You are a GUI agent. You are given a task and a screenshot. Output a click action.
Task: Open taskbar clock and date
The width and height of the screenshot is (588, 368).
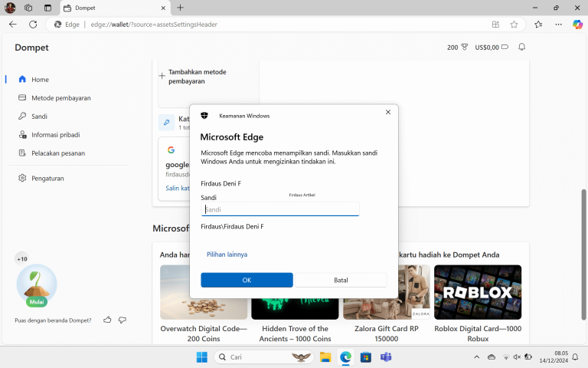coord(554,356)
